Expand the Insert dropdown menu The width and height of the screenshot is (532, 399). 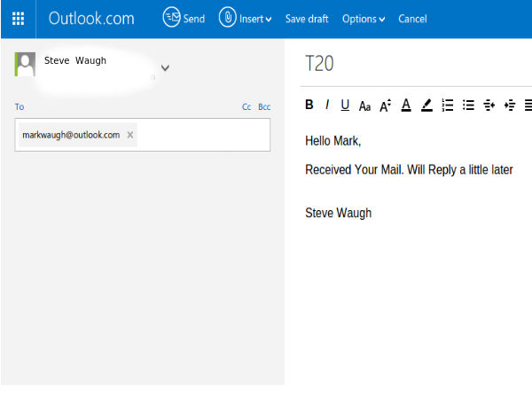click(x=246, y=19)
